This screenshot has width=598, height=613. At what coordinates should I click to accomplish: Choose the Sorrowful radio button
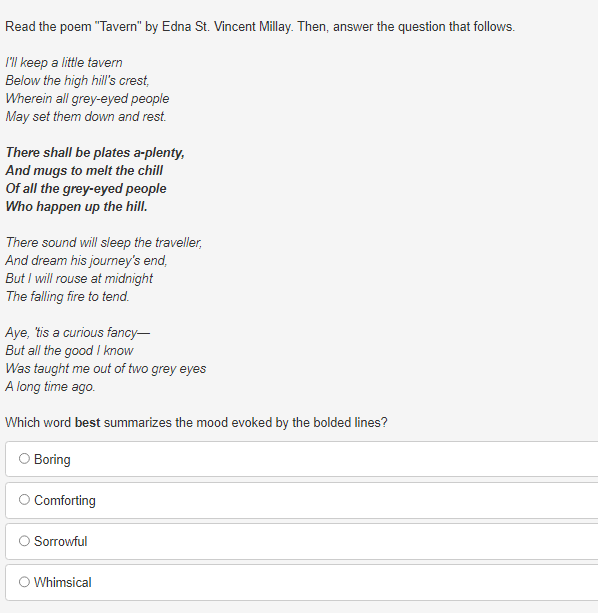(x=24, y=541)
